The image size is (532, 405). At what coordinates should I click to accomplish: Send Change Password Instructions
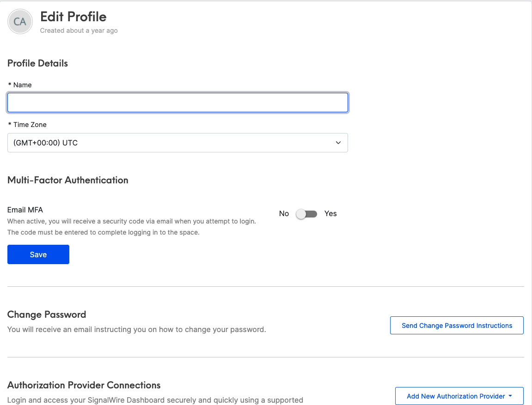click(x=457, y=325)
